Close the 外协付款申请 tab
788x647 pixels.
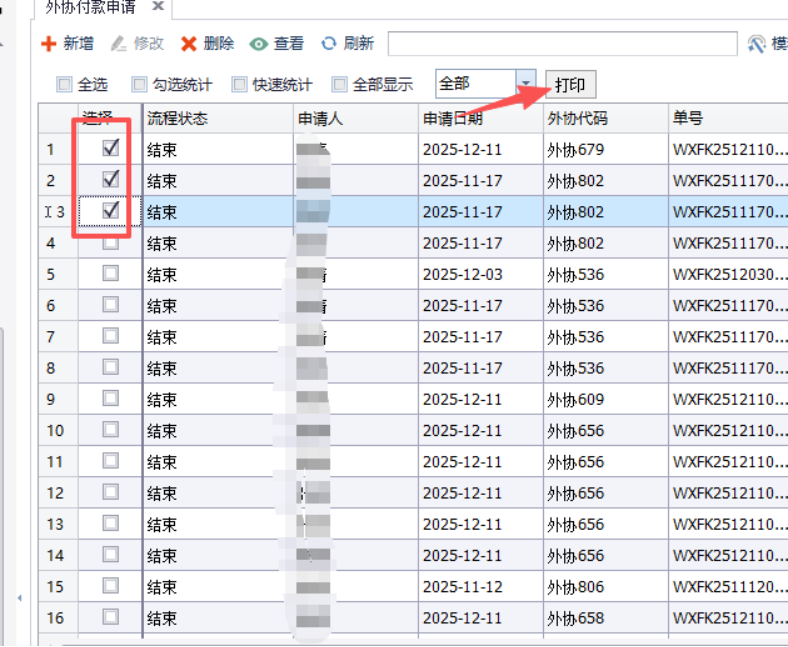[x=158, y=7]
